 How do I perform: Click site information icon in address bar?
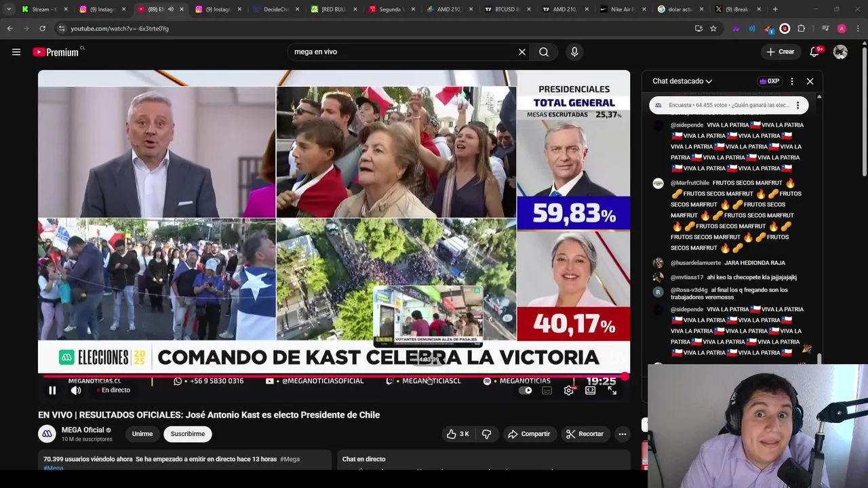(62, 28)
